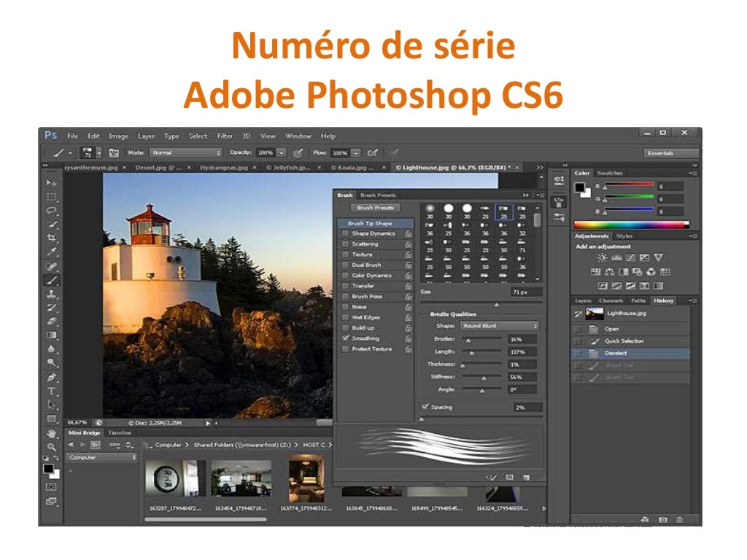
Task: Click the Levels adjustment icon
Action: 616,257
